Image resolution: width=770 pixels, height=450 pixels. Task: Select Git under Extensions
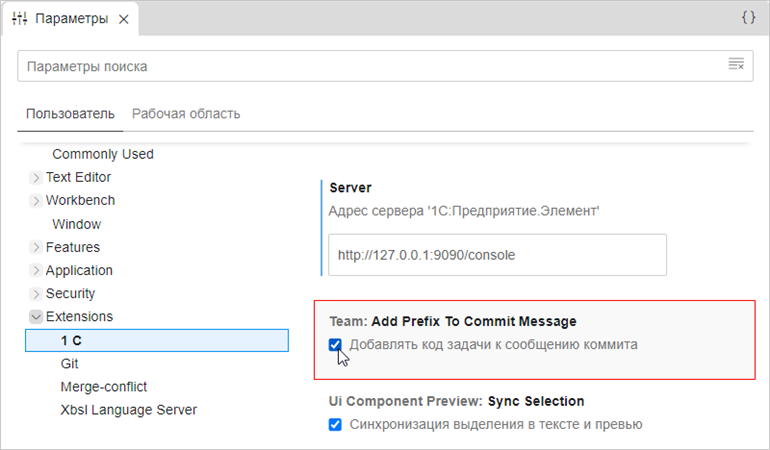pos(69,364)
